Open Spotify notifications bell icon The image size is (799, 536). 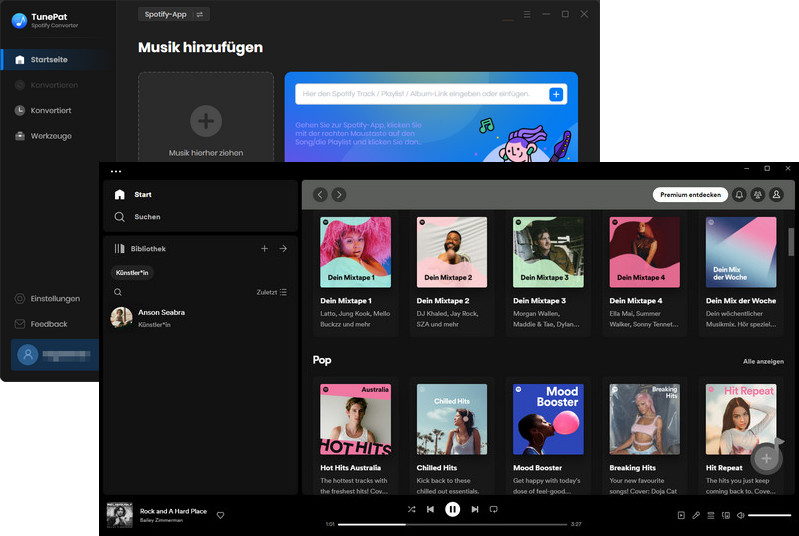tap(739, 195)
